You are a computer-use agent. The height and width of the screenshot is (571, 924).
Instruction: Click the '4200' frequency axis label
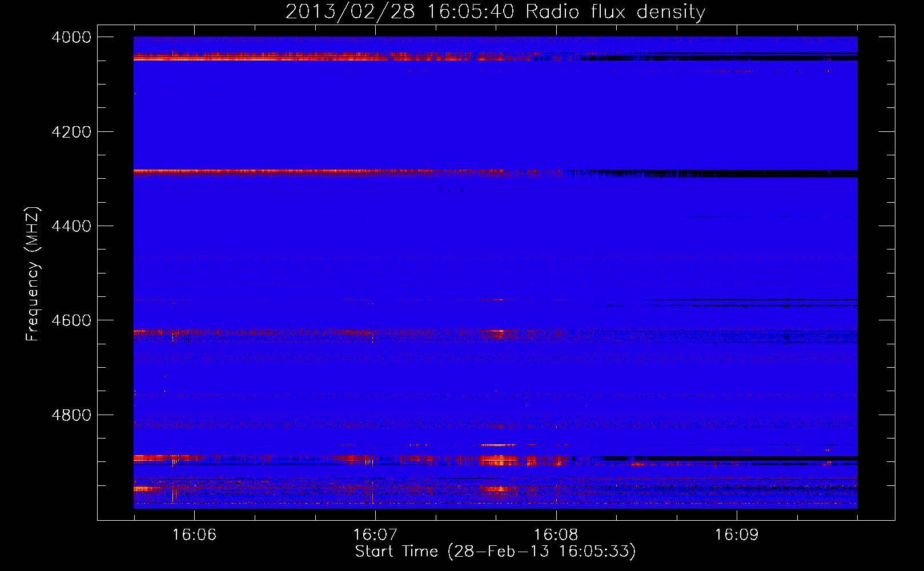(71, 132)
